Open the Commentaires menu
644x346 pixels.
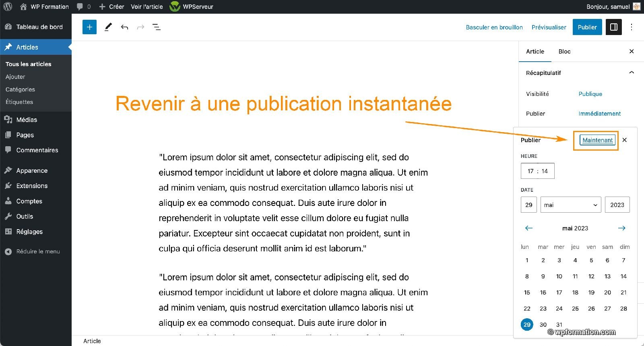36,150
